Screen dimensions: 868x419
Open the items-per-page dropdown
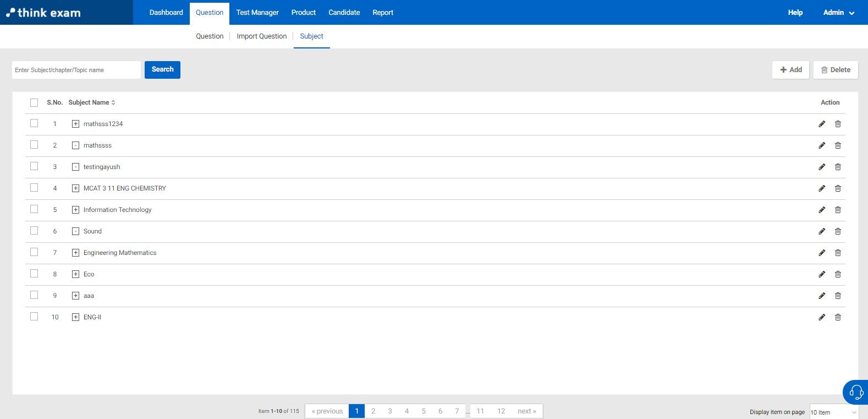[x=833, y=412]
